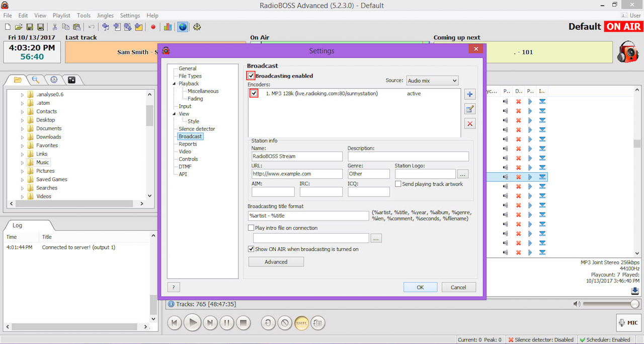The image size is (644, 344).
Task: Delete the encoder using the red X icon
Action: (470, 123)
